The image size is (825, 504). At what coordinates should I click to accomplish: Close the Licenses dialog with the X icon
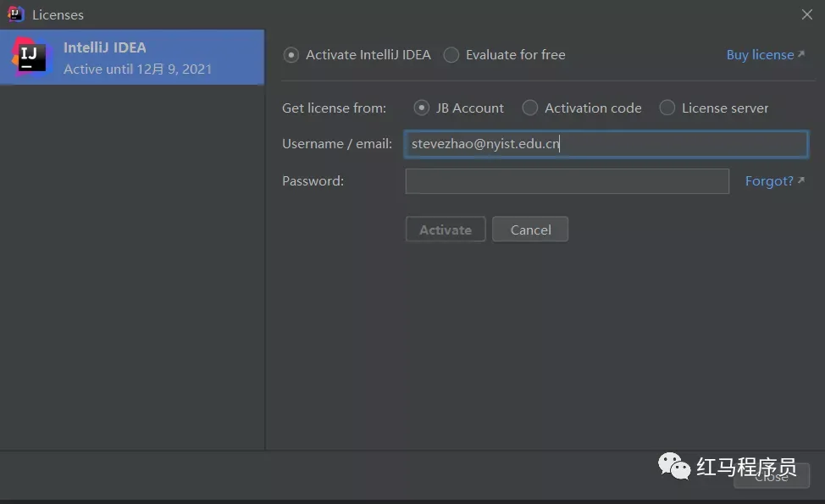(x=806, y=14)
